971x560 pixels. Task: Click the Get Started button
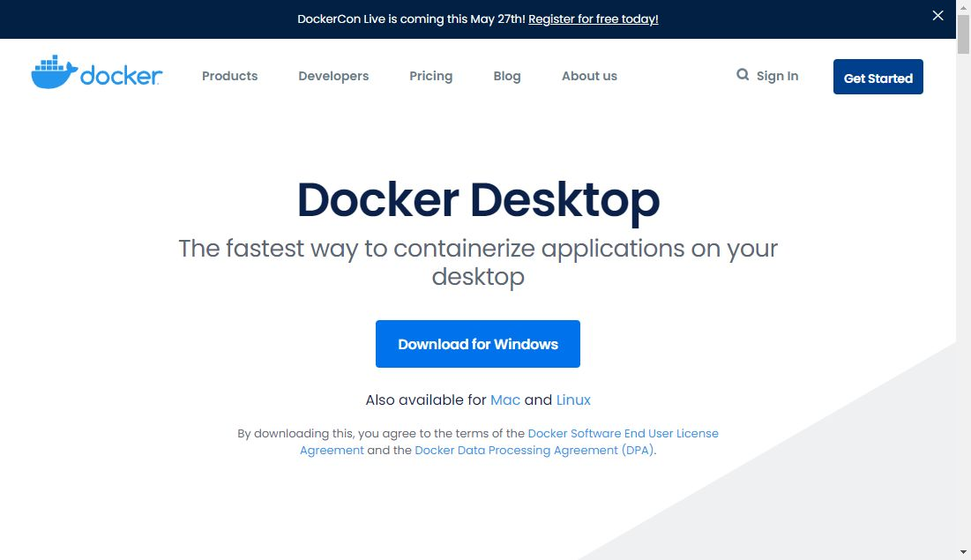[x=878, y=77]
